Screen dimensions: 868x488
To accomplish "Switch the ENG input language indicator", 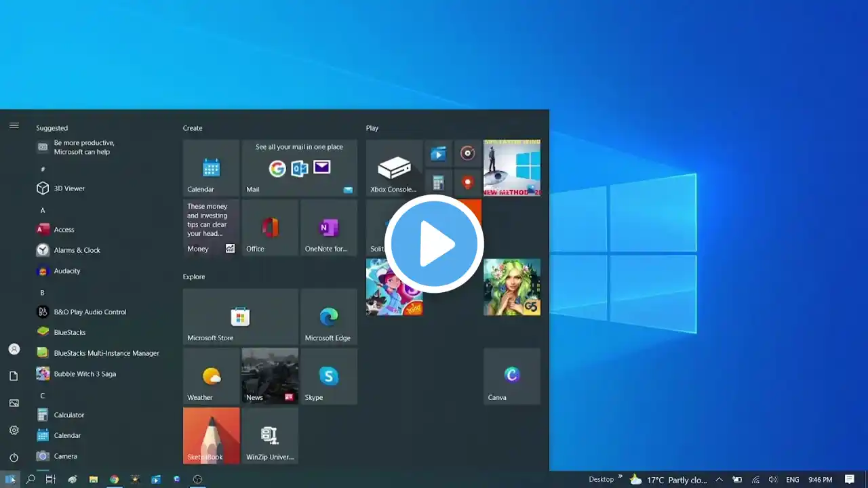I will 792,480.
